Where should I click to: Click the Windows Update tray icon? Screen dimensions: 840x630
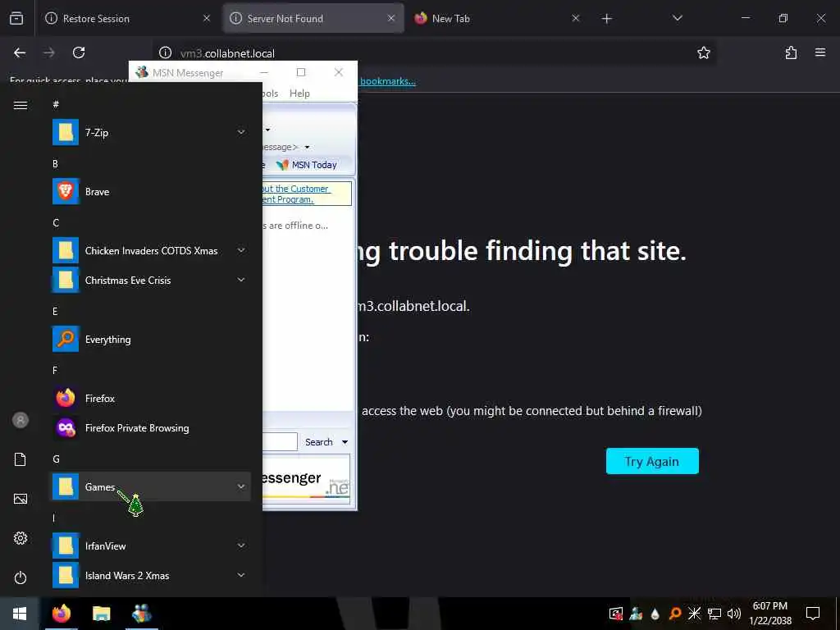(x=616, y=614)
